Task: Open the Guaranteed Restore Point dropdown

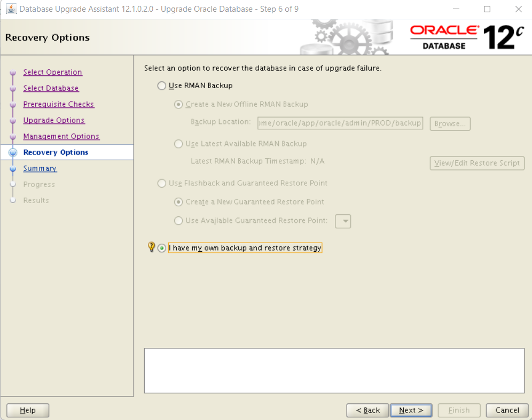Action: click(x=343, y=221)
